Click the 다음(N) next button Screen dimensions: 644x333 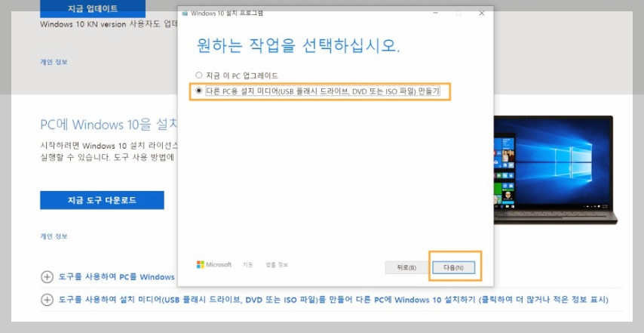pyautogui.click(x=453, y=267)
